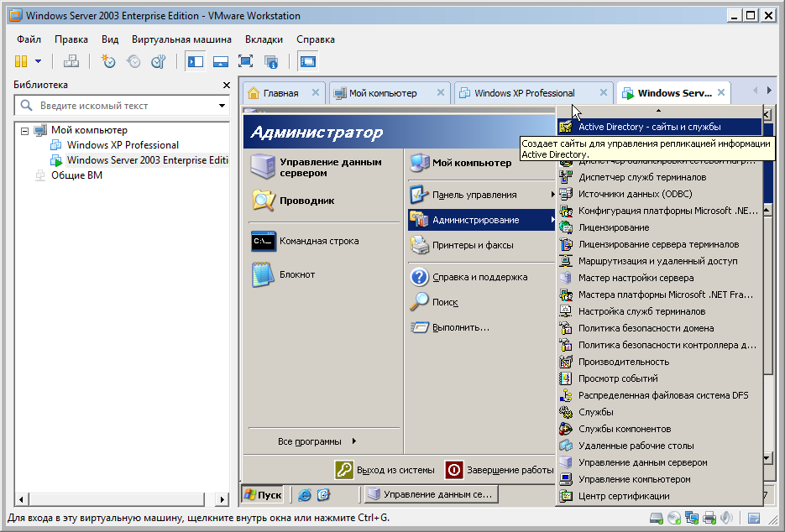785x532 pixels.
Task: Open Лицензирование in the admin menu
Action: point(660,227)
